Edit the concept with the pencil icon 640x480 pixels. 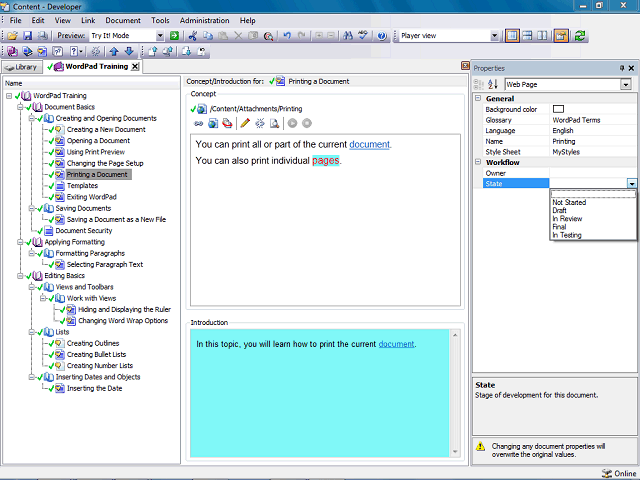point(245,123)
